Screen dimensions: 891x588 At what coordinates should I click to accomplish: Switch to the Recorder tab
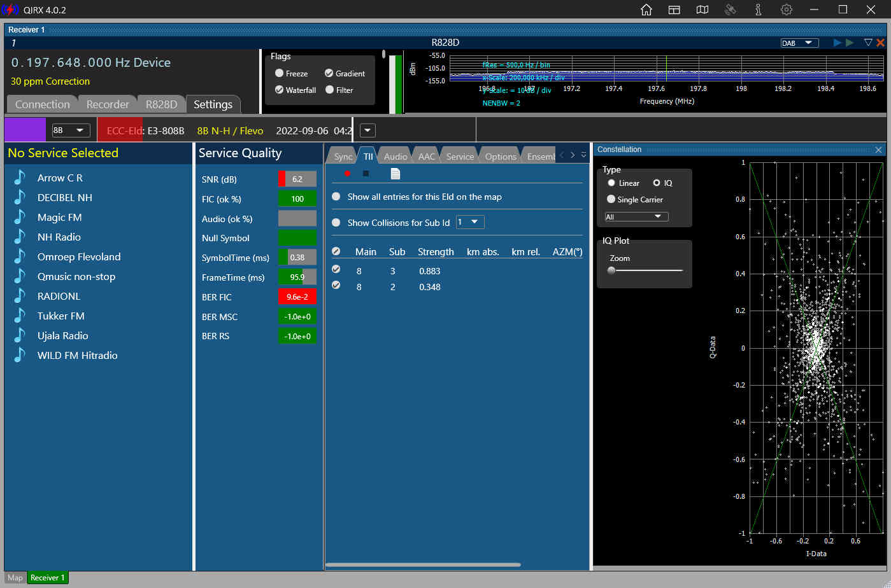tap(108, 104)
